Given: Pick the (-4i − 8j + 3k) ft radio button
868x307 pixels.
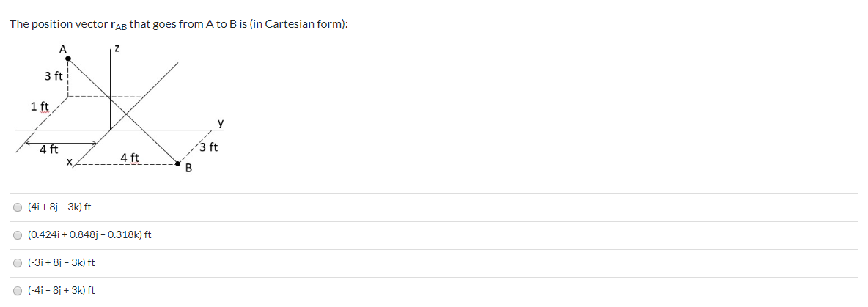Looking at the screenshot, I should coord(18,291).
